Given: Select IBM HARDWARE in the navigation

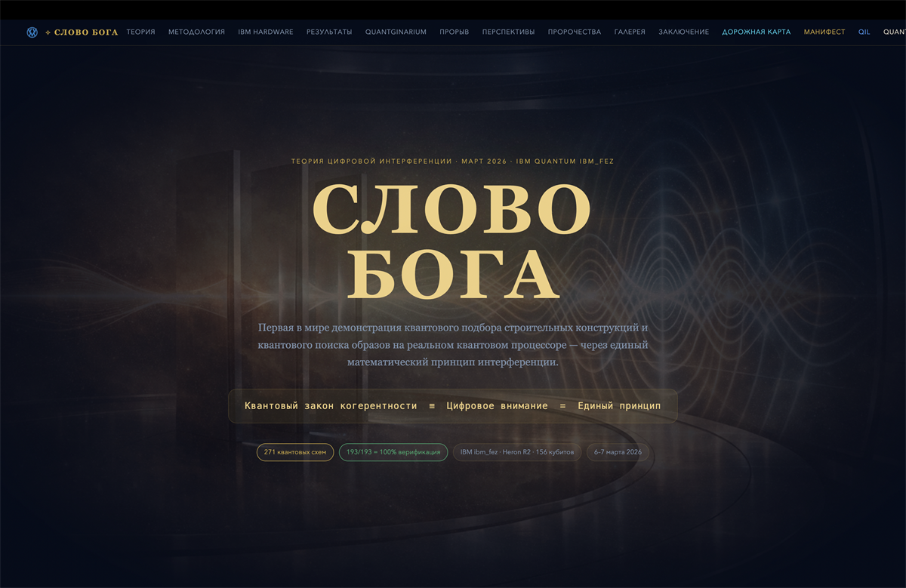Looking at the screenshot, I should 266,32.
